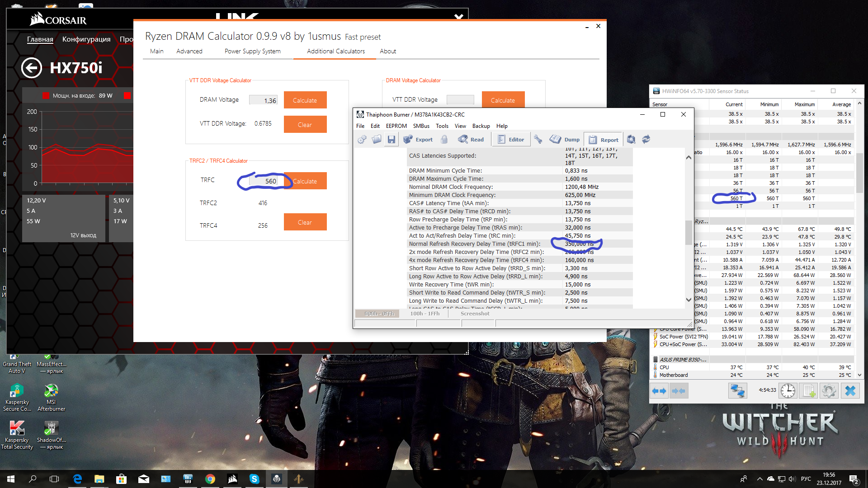Click the HWiNFO reset clock icon
Viewport: 868px width, 488px height.
tap(788, 391)
